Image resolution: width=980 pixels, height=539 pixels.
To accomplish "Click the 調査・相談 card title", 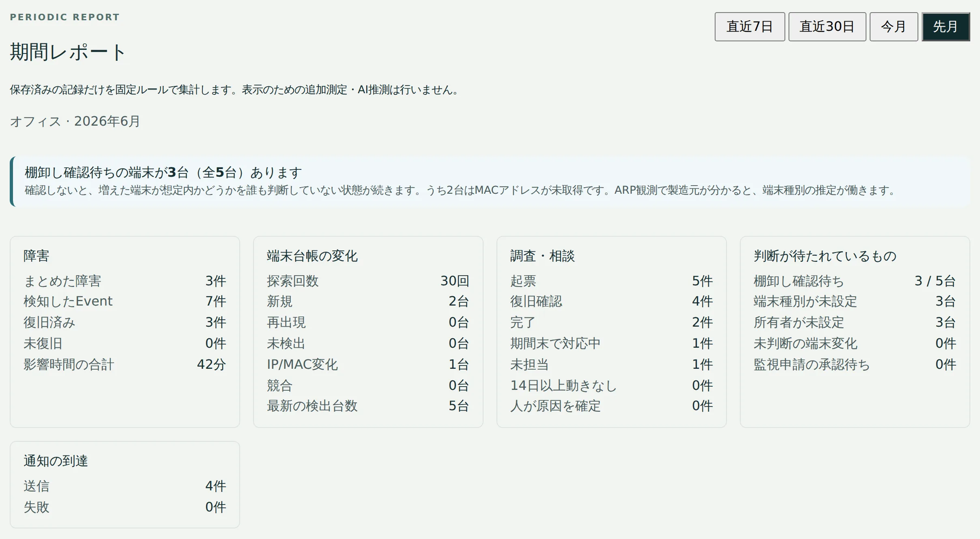I will [543, 256].
